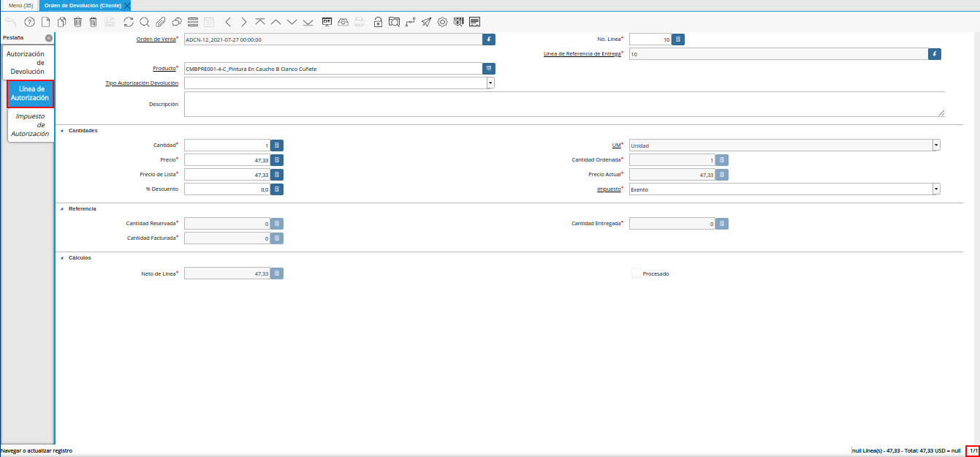Switch to Menú (35) tab
980x457 pixels.
pyautogui.click(x=20, y=5)
